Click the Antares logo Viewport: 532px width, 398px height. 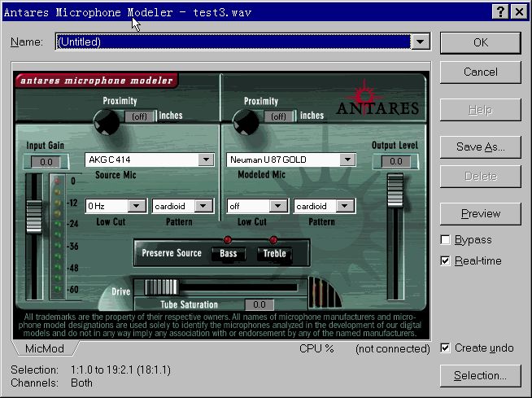click(377, 99)
